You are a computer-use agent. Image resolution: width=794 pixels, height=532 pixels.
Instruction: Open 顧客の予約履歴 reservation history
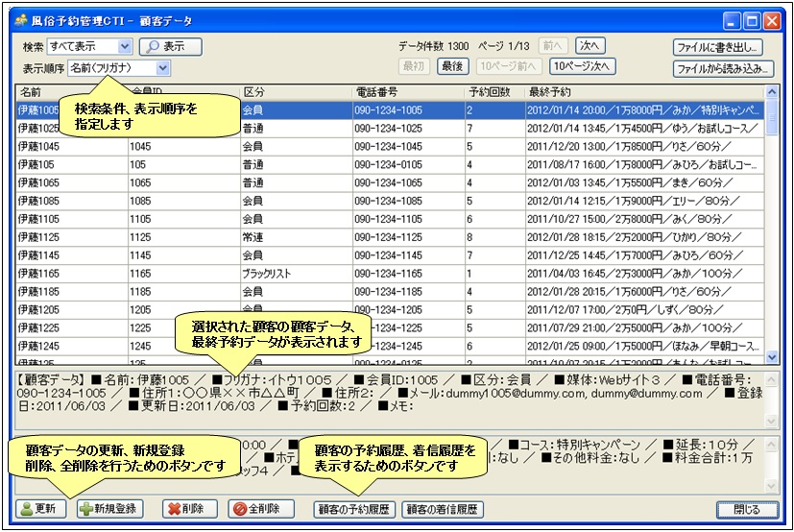click(x=355, y=509)
